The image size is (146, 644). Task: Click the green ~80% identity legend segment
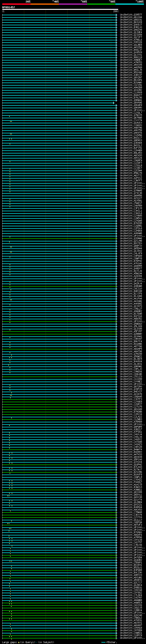point(101,4)
